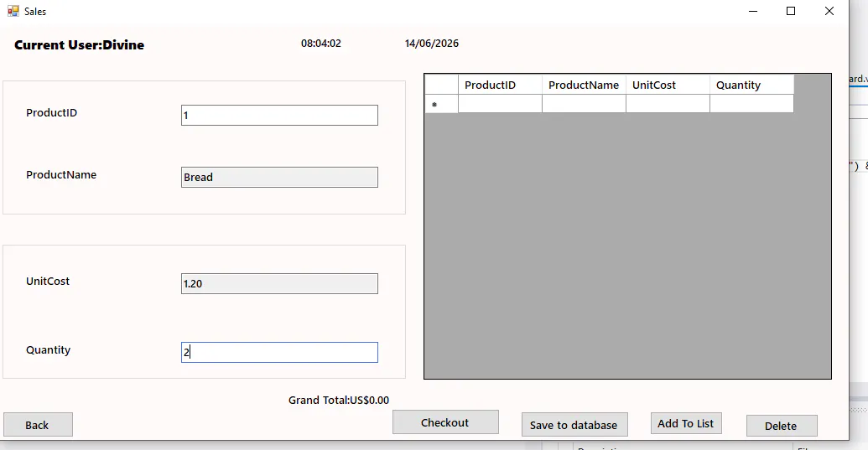Click the empty ProductID cell in new row
The image size is (868, 450).
pyautogui.click(x=500, y=104)
